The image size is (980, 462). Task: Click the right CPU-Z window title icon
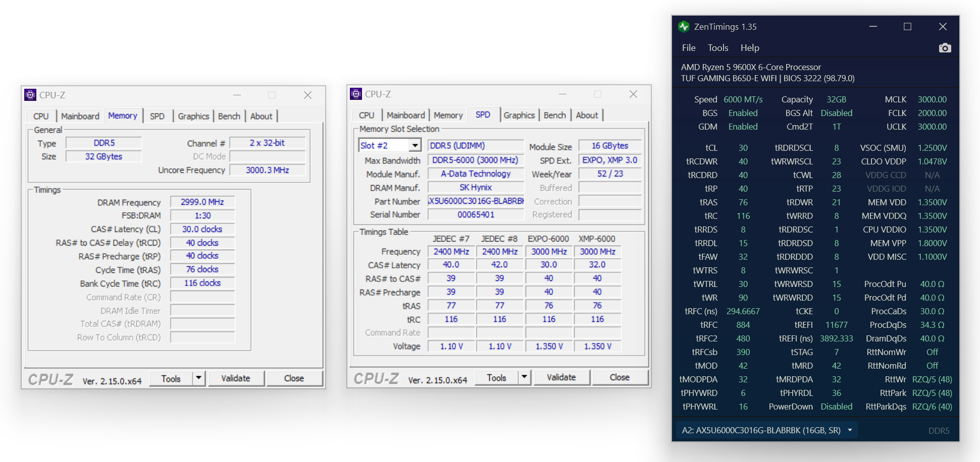pos(356,94)
